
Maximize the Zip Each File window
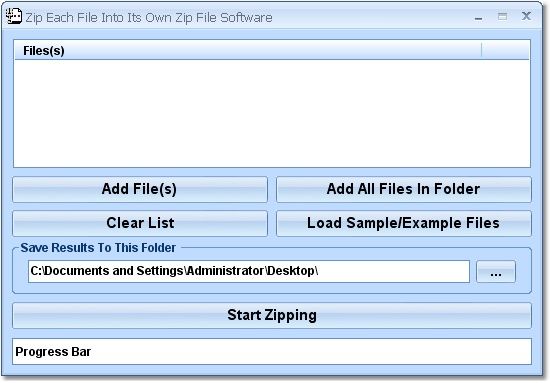coord(502,16)
